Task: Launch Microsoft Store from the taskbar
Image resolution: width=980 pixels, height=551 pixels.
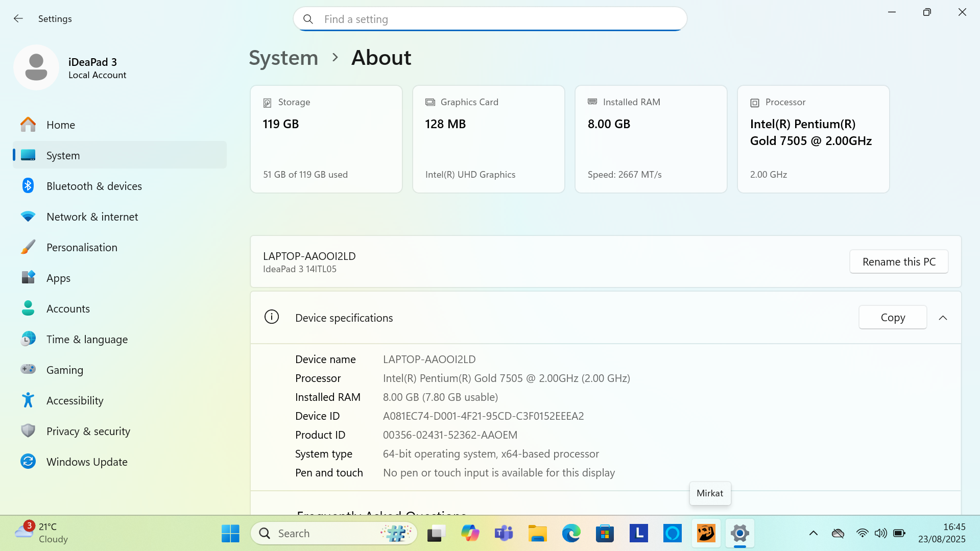Action: click(605, 534)
